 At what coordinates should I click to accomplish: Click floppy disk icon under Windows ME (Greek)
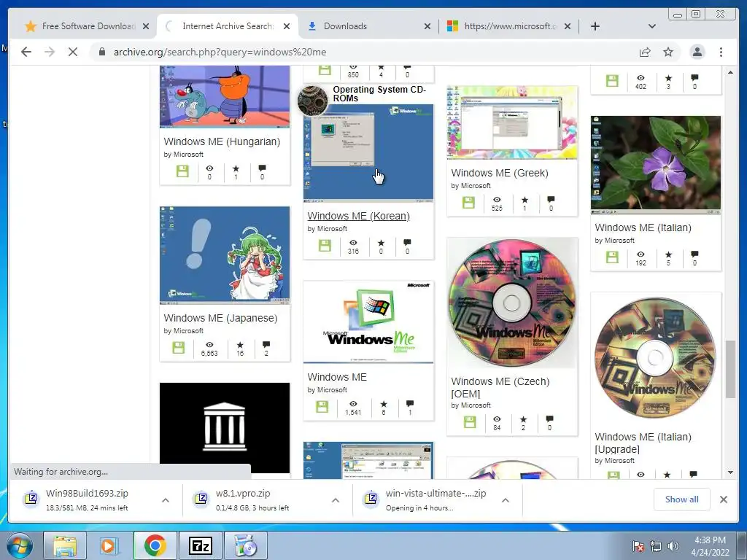[469, 203]
